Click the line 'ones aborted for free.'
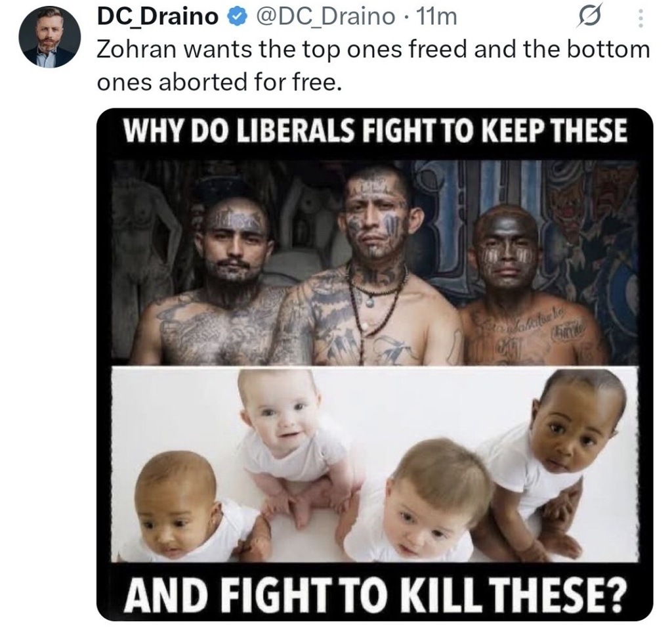This screenshot has height=635, width=672. coord(219,81)
